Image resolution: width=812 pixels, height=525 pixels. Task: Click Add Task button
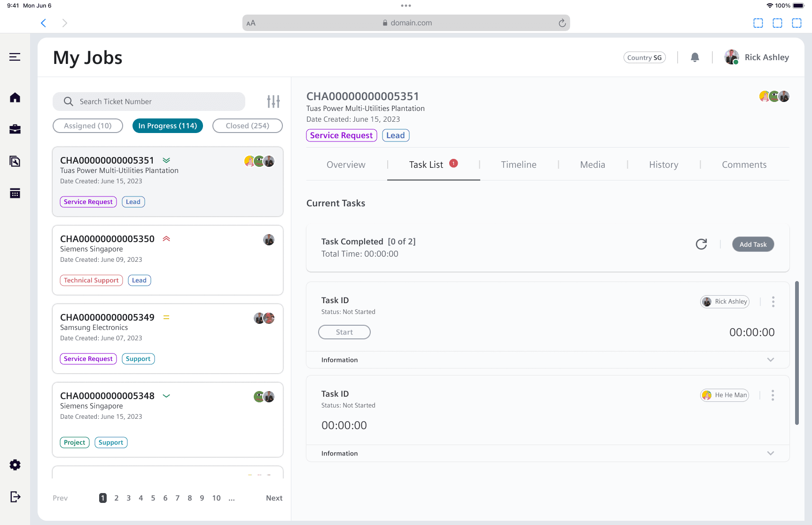[x=753, y=244]
